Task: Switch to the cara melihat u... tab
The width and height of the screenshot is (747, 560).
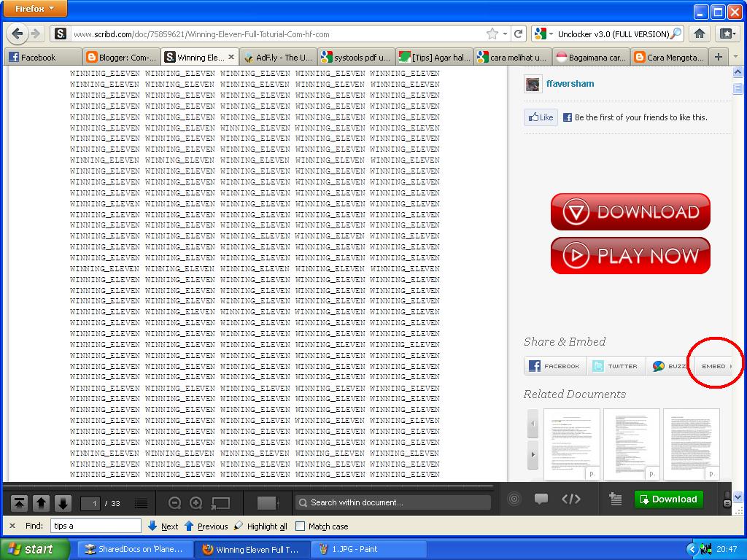Action: [513, 57]
